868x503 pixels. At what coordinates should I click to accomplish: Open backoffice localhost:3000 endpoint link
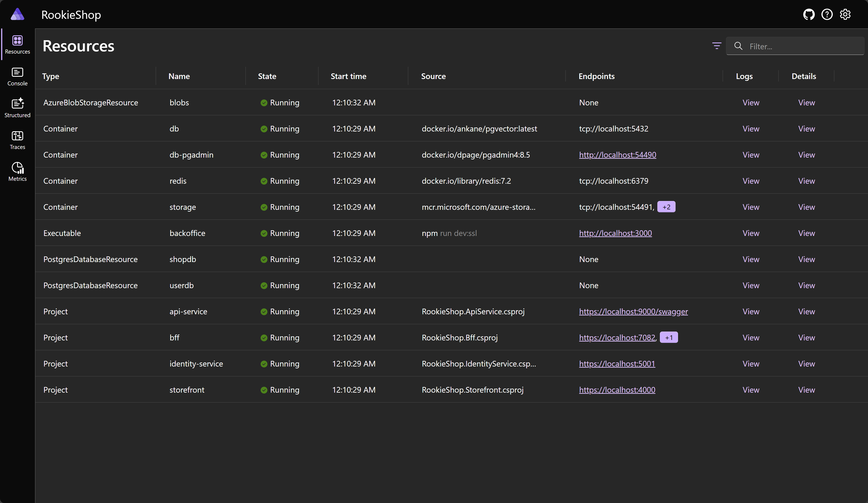click(x=615, y=233)
